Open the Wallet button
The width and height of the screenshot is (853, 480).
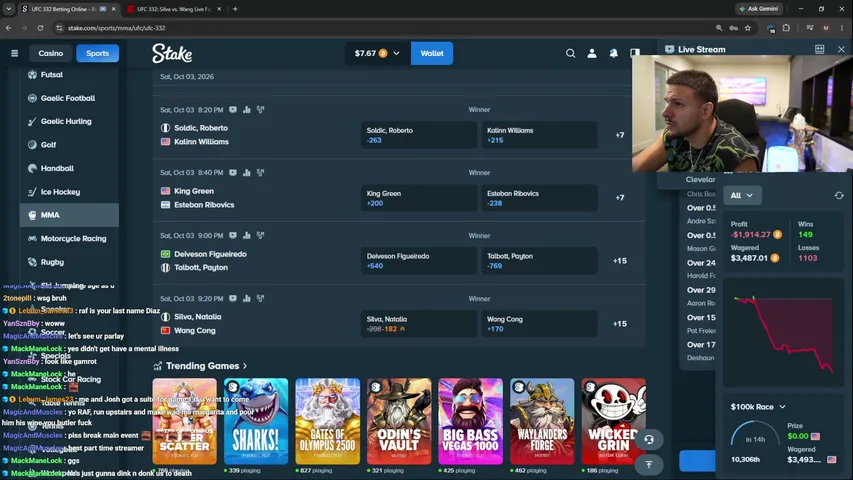(432, 53)
